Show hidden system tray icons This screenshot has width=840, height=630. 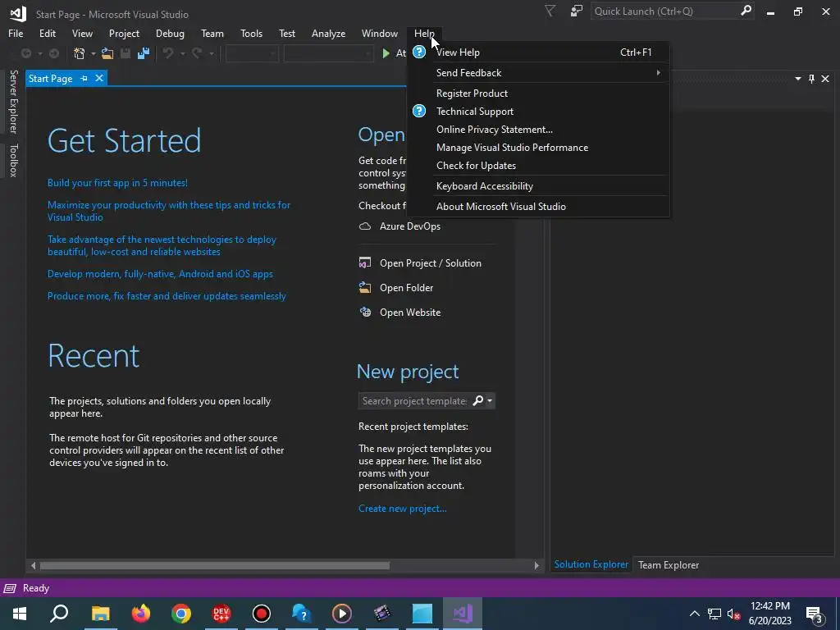(x=694, y=614)
